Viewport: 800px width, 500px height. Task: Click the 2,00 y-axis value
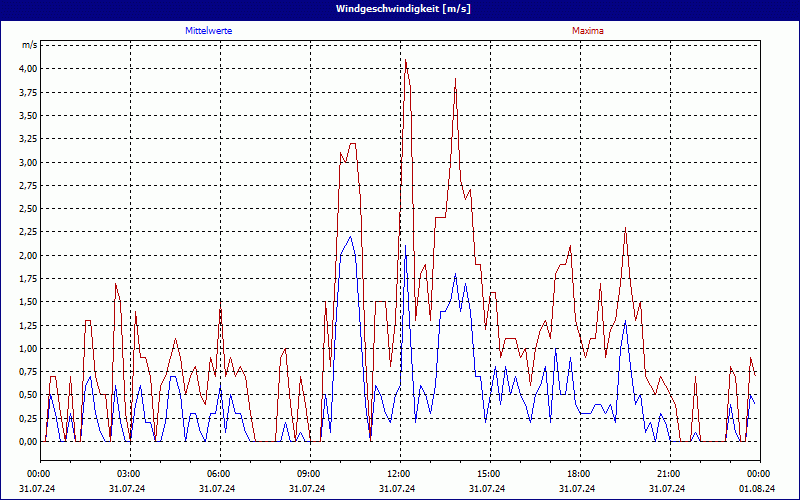28,256
